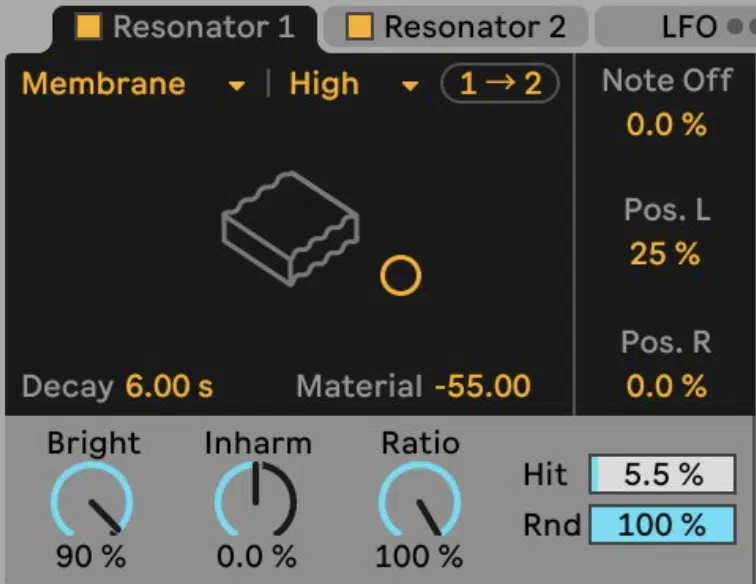The width and height of the screenshot is (756, 584).
Task: Click the Ratio knob
Action: pyautogui.click(x=419, y=500)
